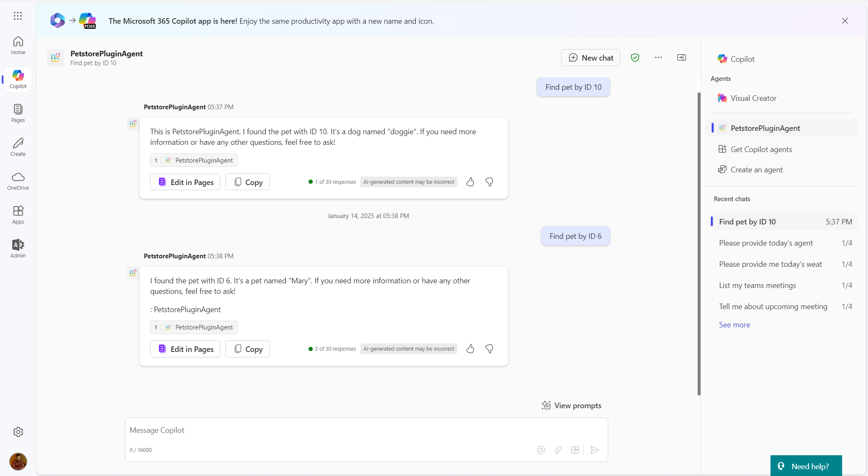Give thumbs up on doggie response
This screenshot has height=476, width=868.
point(470,182)
